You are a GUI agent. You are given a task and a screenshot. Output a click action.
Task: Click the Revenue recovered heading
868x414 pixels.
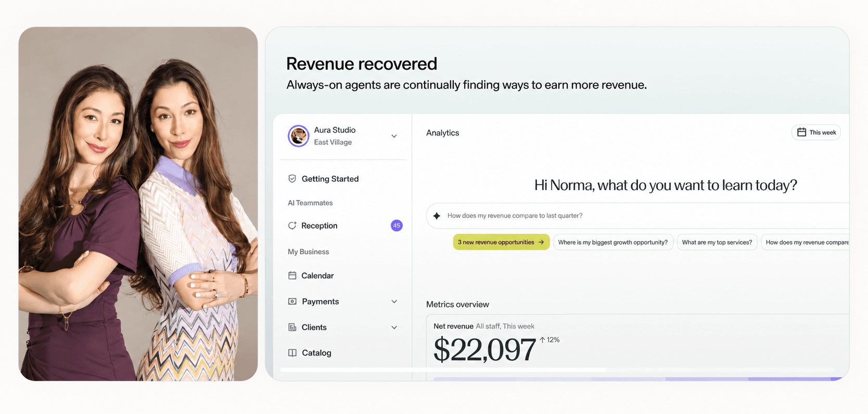tap(362, 64)
